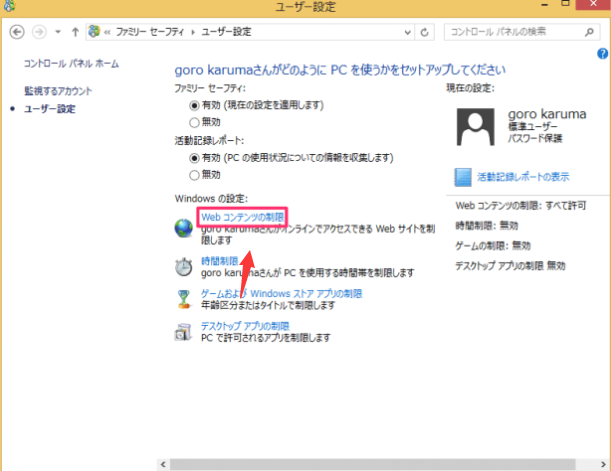Screen dimensions: 611x471
Task: Select ユーザー設定 breadcrumb in address bar
Action: (226, 32)
